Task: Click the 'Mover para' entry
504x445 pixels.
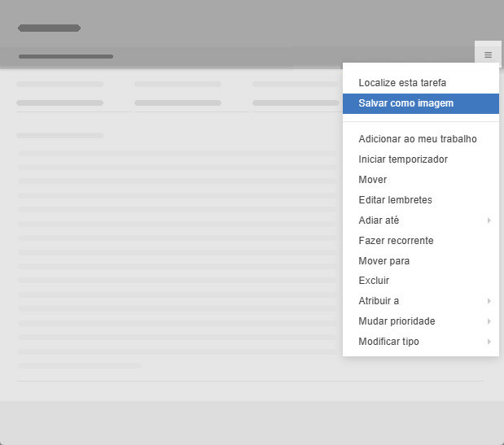Action: pos(421,261)
